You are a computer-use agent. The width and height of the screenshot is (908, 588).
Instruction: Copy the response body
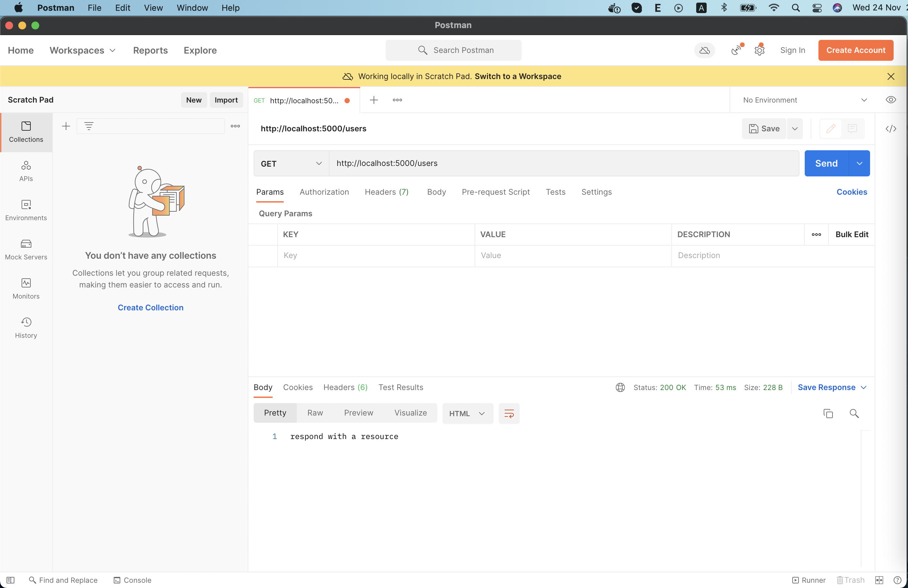(x=828, y=413)
